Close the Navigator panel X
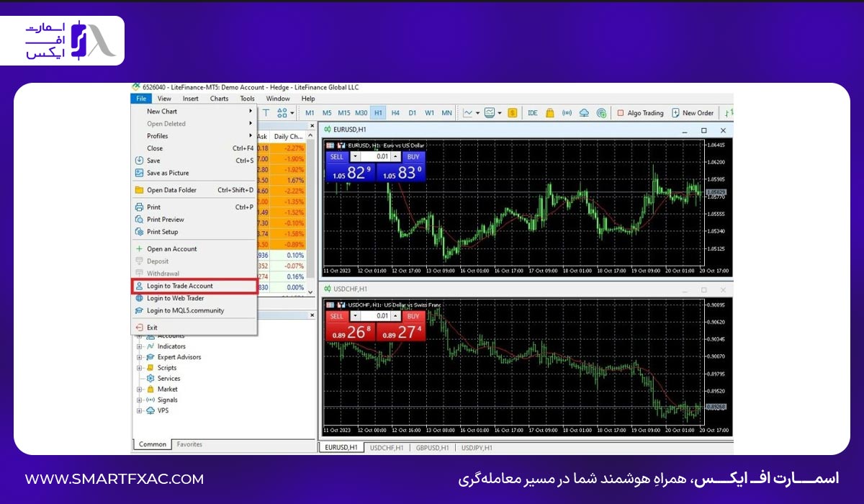This screenshot has height=504, width=864. coord(312,315)
